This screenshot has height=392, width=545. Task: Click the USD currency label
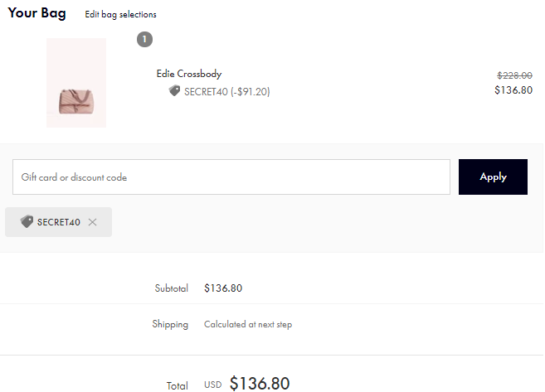click(213, 385)
